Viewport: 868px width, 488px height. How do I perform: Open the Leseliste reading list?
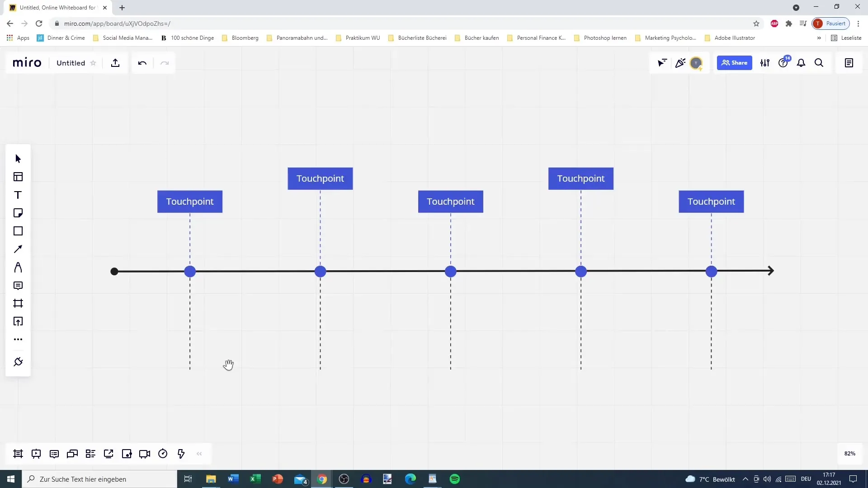tap(846, 38)
